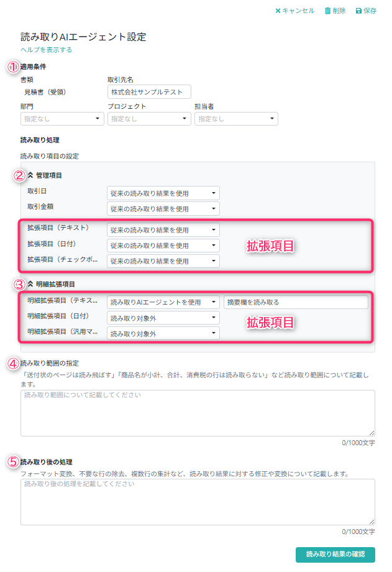Screen dimensions: 392x572
Task: Click the 読み取り後の処理 text area
Action: pyautogui.click(x=198, y=502)
